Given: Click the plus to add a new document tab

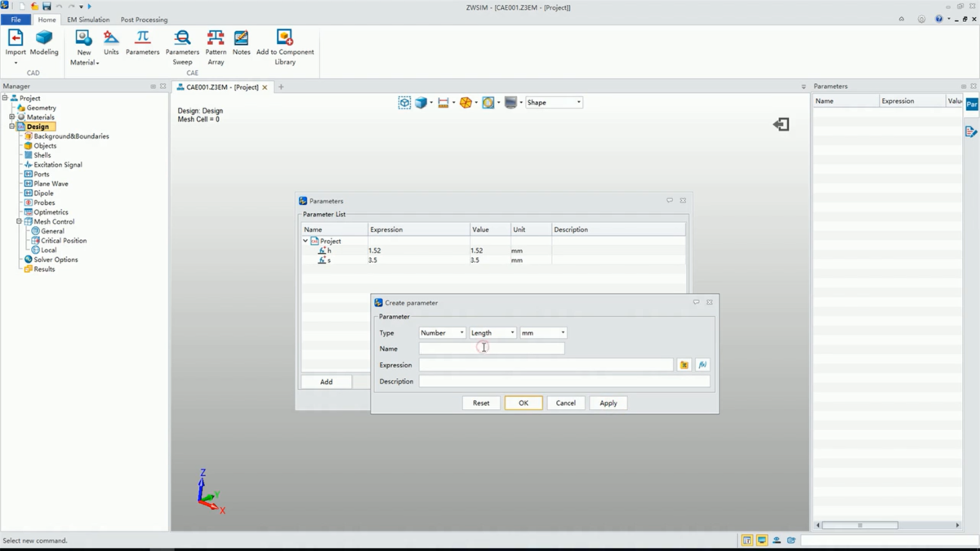Looking at the screenshot, I should [281, 87].
